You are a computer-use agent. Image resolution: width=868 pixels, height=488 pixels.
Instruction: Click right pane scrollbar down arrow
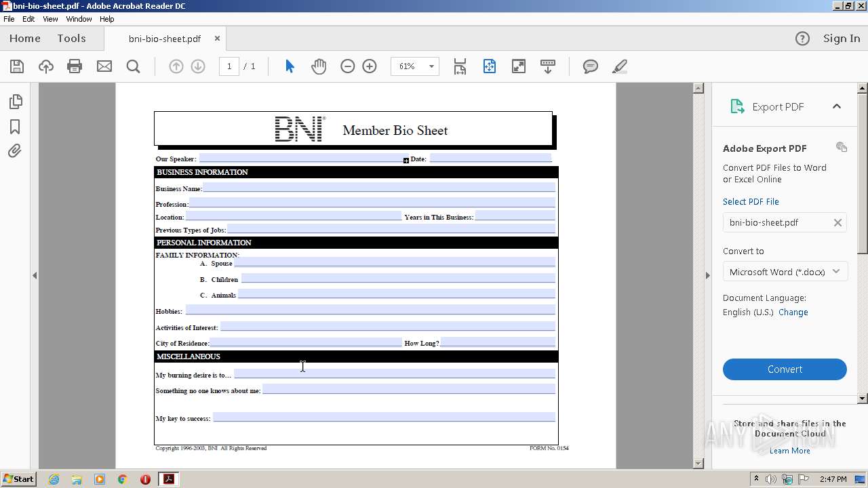[x=863, y=399]
